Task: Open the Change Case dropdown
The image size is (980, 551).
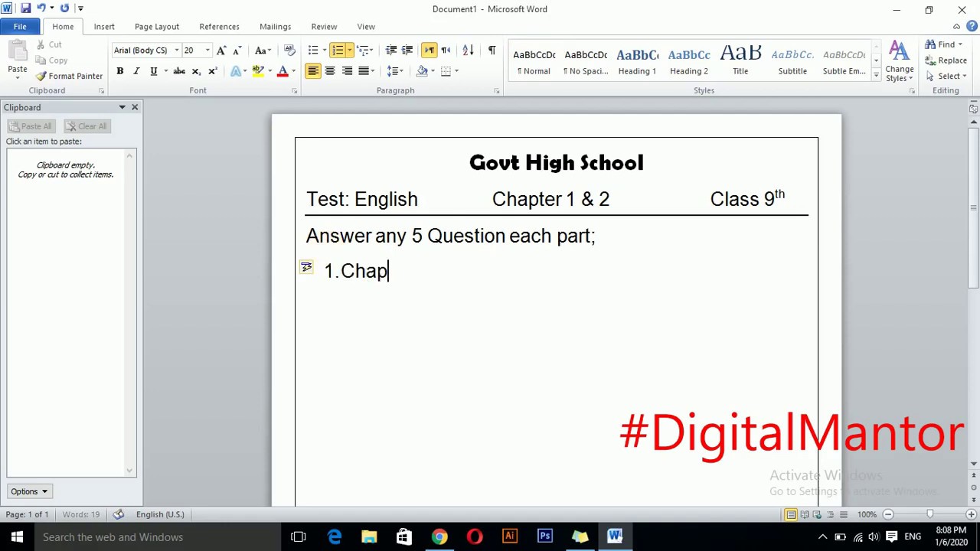Action: pyautogui.click(x=263, y=51)
